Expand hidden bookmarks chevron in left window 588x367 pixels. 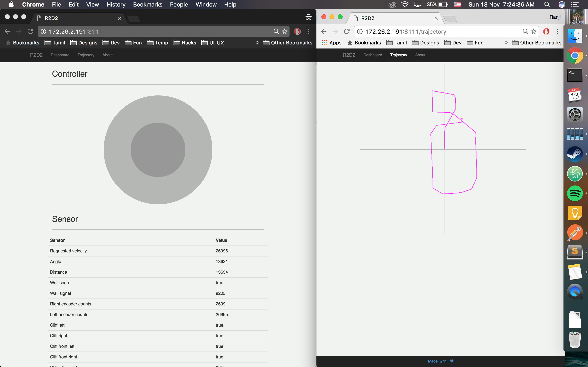(257, 42)
